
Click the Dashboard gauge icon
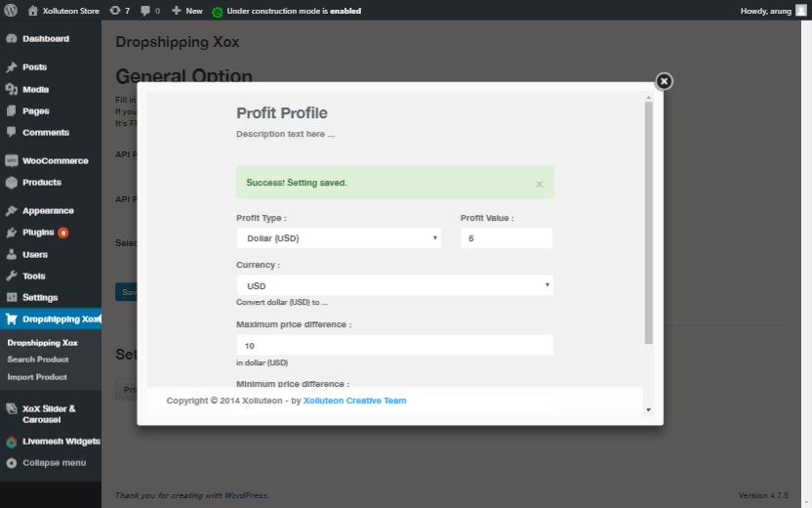coord(12,38)
